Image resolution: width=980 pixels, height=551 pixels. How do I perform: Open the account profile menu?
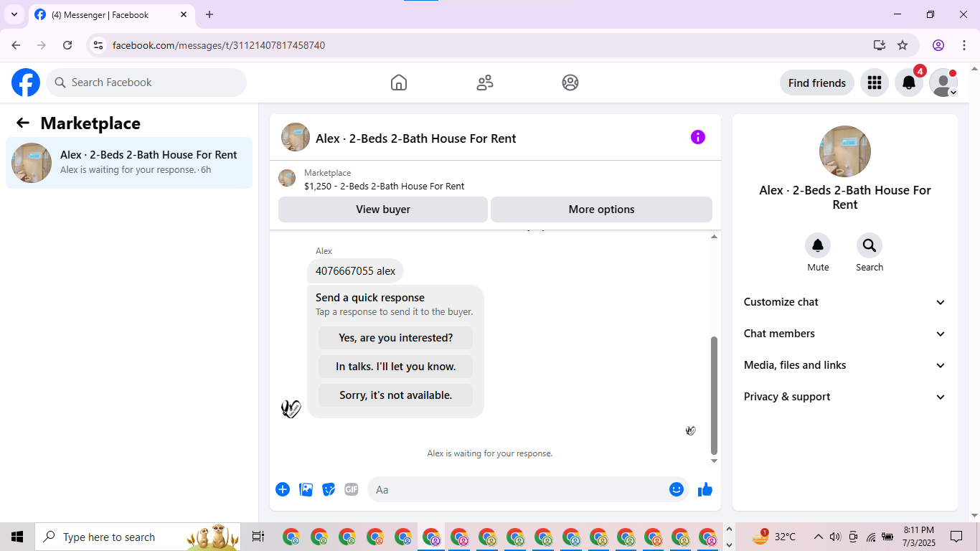click(x=943, y=83)
